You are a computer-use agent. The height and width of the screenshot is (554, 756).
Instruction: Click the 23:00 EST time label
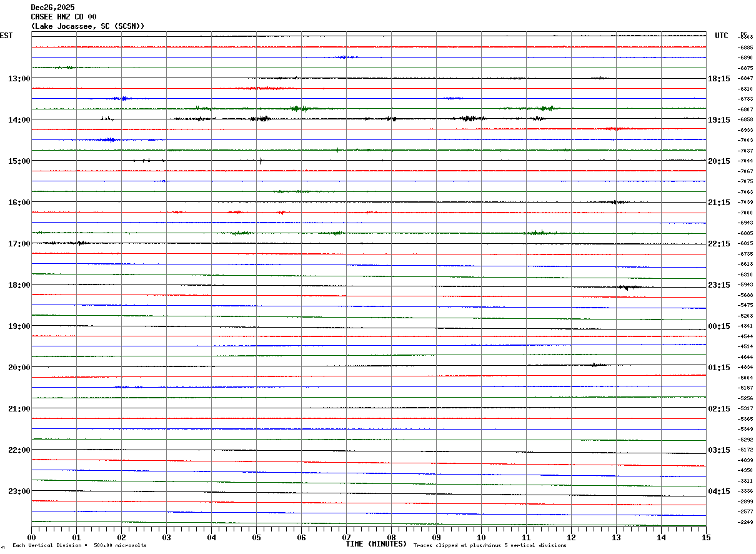pyautogui.click(x=19, y=491)
